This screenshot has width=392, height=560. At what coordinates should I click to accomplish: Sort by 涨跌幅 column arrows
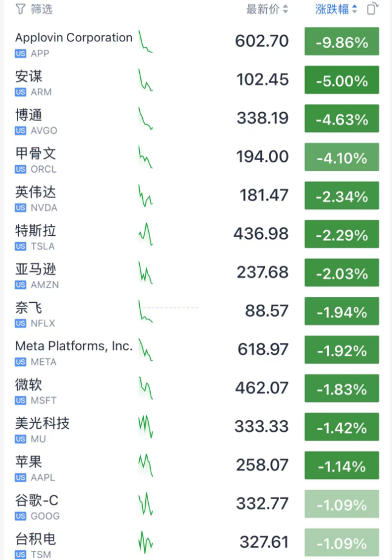[x=355, y=9]
